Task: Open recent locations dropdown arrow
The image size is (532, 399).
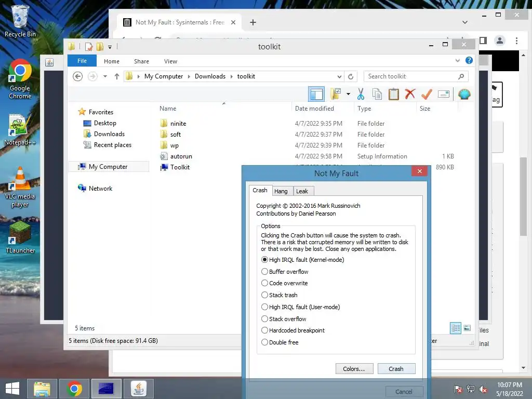Action: click(105, 76)
